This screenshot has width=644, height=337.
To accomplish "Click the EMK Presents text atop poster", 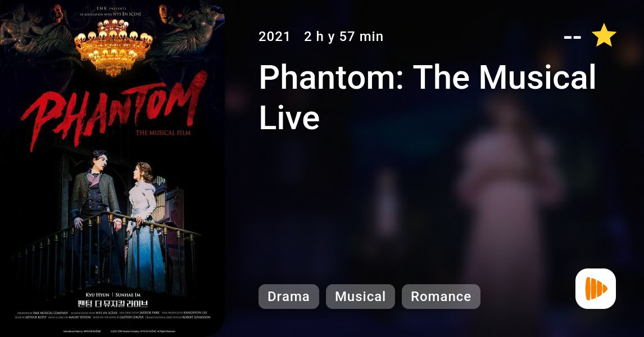I will coord(111,8).
